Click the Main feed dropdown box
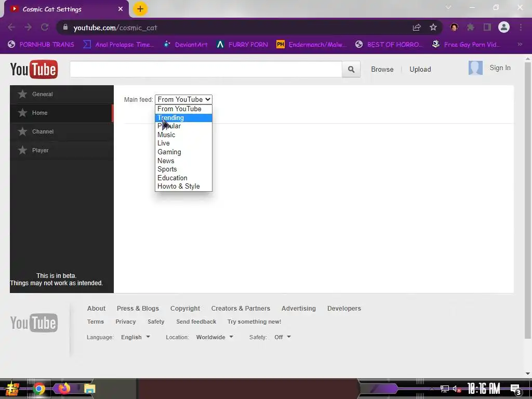This screenshot has width=532, height=399. (183, 99)
